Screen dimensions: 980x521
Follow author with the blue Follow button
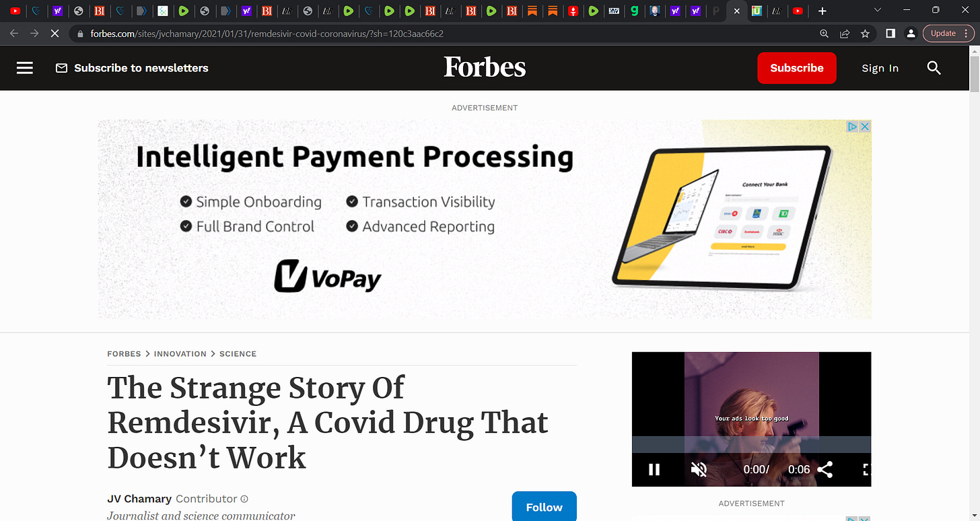[544, 507]
